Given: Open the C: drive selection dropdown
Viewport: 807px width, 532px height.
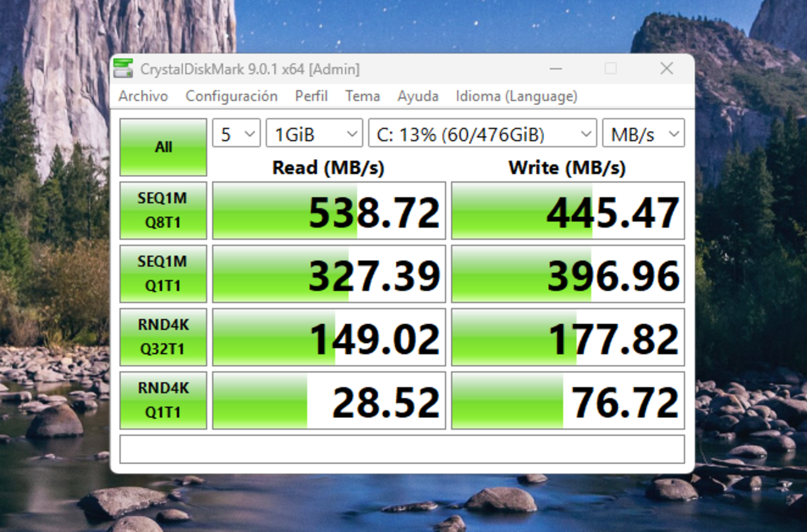Looking at the screenshot, I should pyautogui.click(x=482, y=134).
